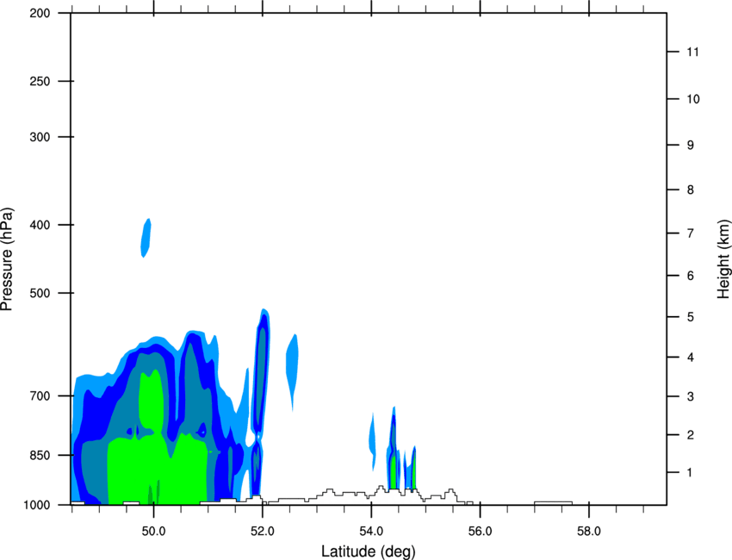Select the 200 pressure tick label
732x560 pixels.
(40, 13)
